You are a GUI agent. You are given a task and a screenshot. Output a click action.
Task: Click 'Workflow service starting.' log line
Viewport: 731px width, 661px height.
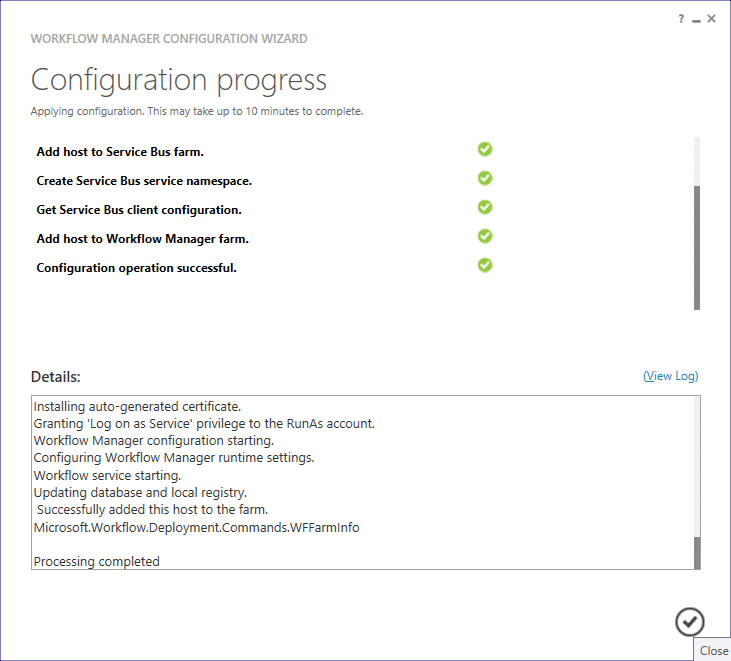107,475
